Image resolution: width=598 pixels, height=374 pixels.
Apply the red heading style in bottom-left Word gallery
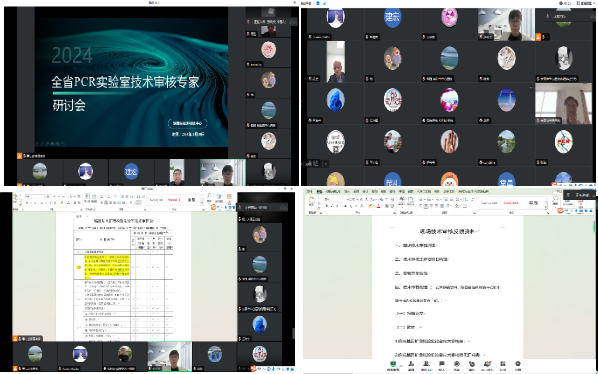174,200
